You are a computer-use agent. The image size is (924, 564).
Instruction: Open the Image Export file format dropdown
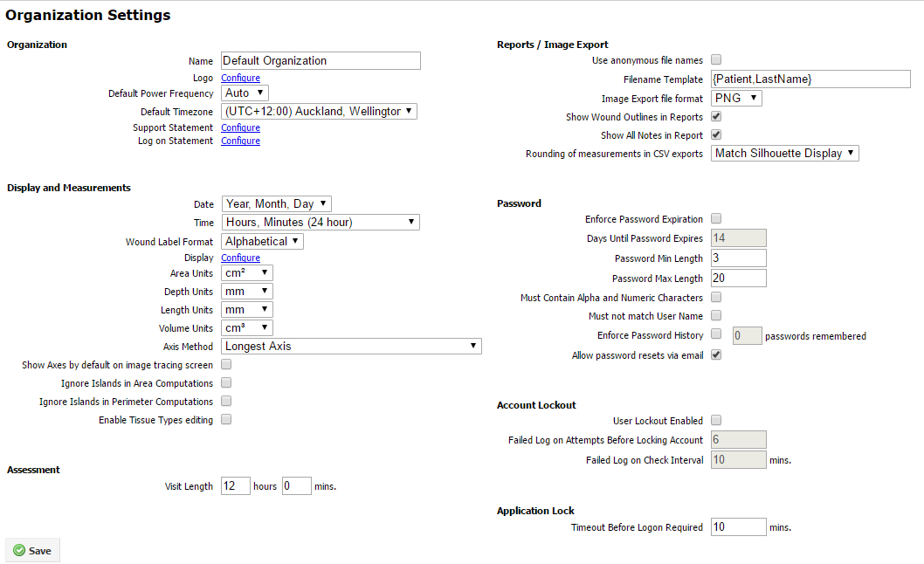tap(736, 98)
